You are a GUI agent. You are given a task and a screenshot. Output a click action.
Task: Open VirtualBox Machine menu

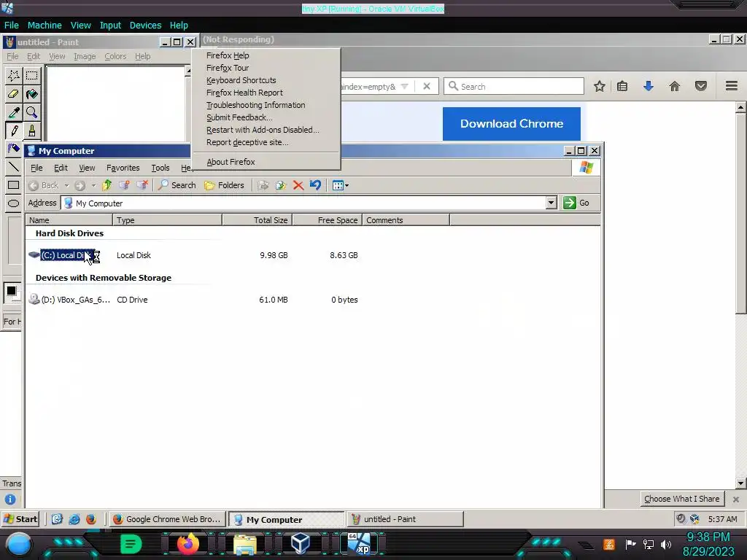(44, 26)
